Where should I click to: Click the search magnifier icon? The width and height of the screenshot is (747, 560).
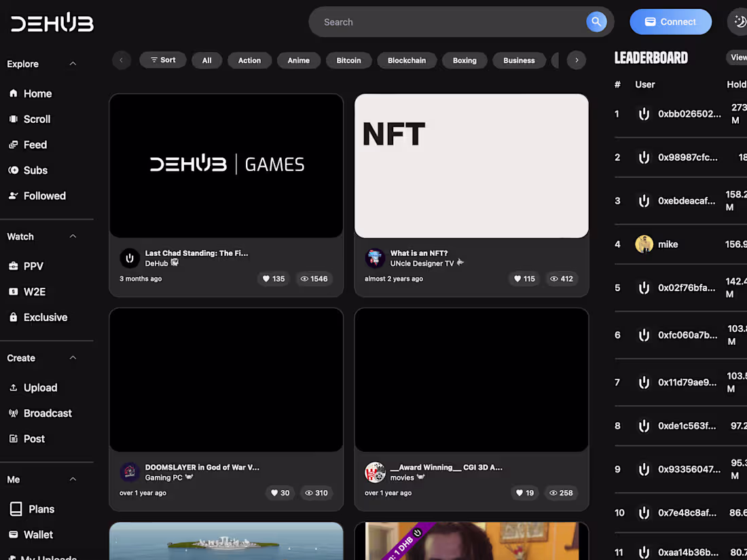pos(596,22)
